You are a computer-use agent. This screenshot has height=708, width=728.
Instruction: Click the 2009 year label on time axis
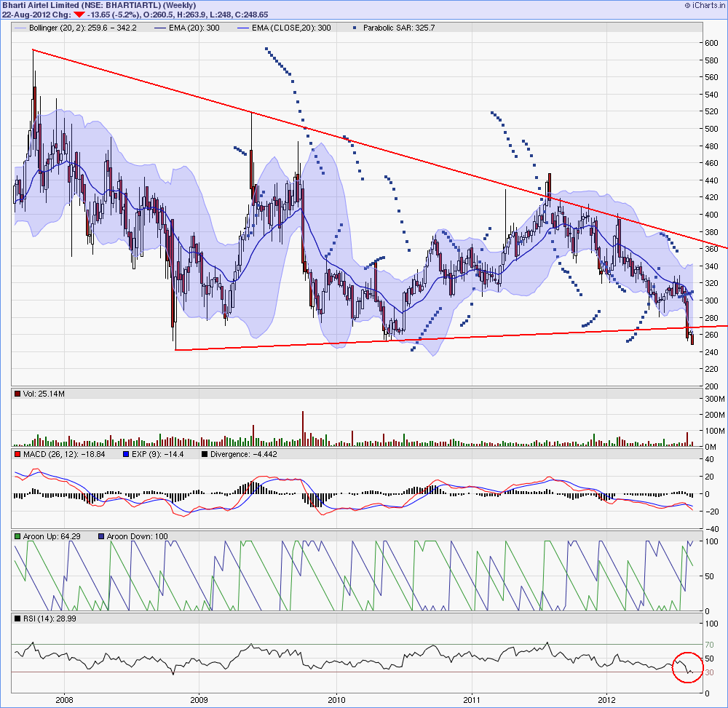(199, 700)
